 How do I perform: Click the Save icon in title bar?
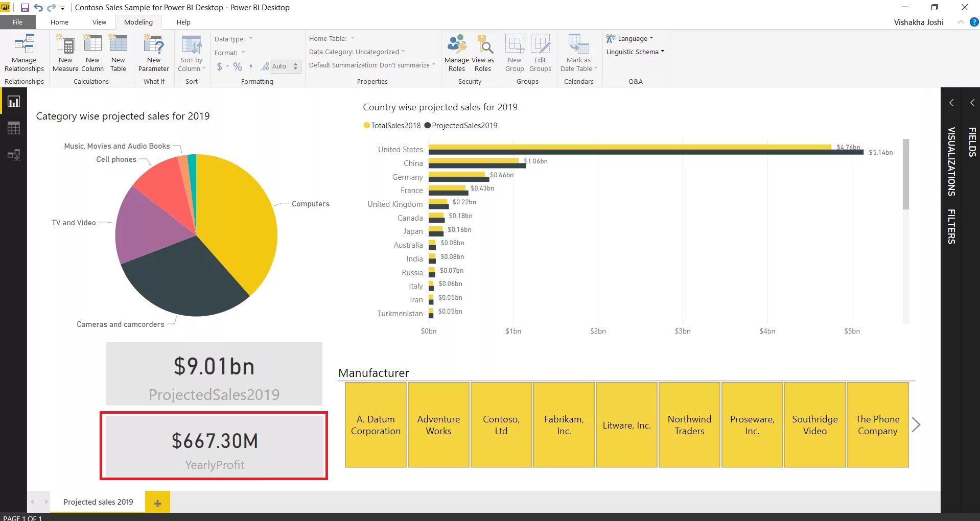click(25, 8)
